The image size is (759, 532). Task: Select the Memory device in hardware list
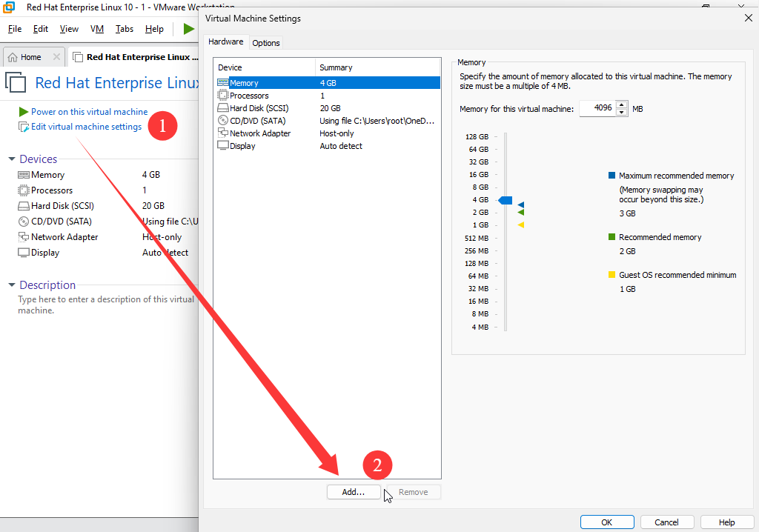pos(244,83)
